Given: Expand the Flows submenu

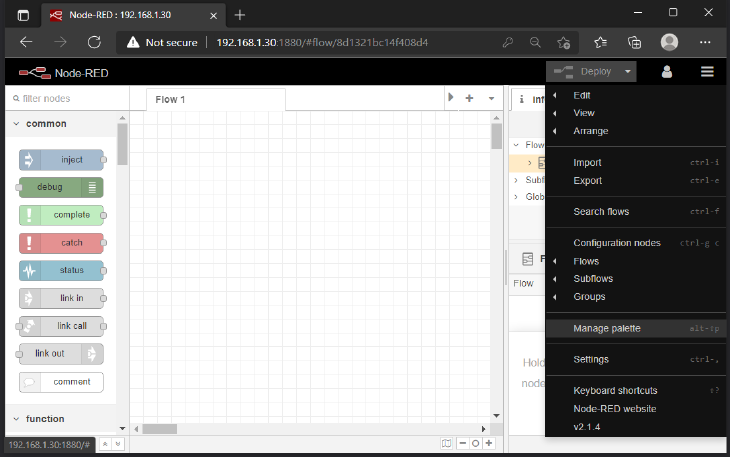Looking at the screenshot, I should (635, 261).
